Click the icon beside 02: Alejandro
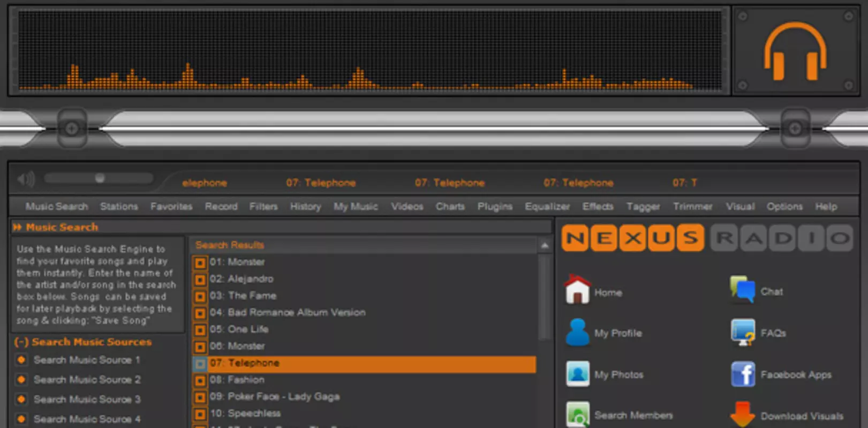The width and height of the screenshot is (868, 428). [x=200, y=279]
